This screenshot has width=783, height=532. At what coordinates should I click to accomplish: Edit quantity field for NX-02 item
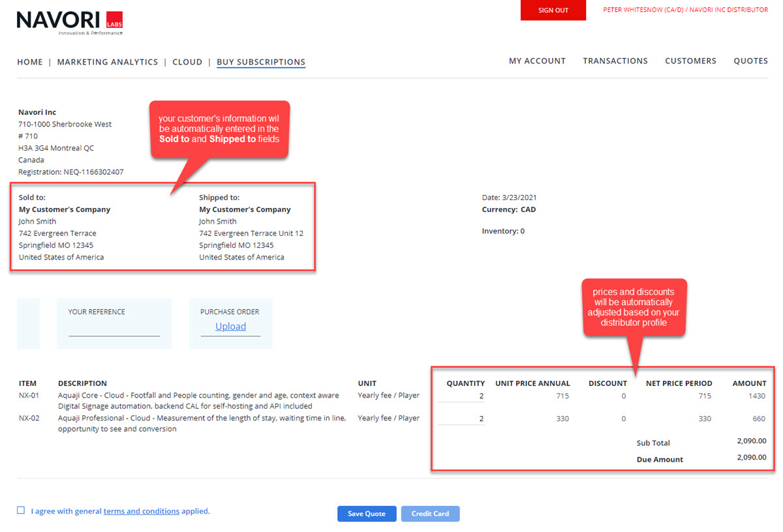pos(461,419)
